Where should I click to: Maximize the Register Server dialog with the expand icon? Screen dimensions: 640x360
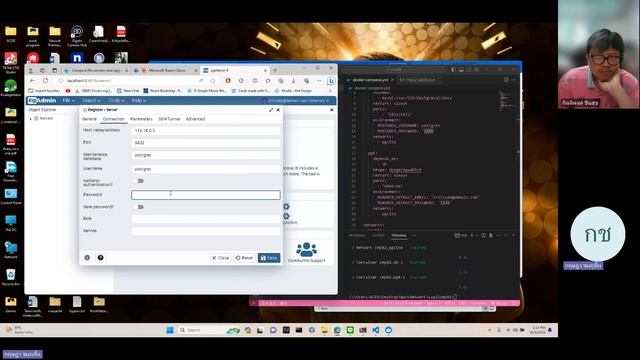point(271,110)
